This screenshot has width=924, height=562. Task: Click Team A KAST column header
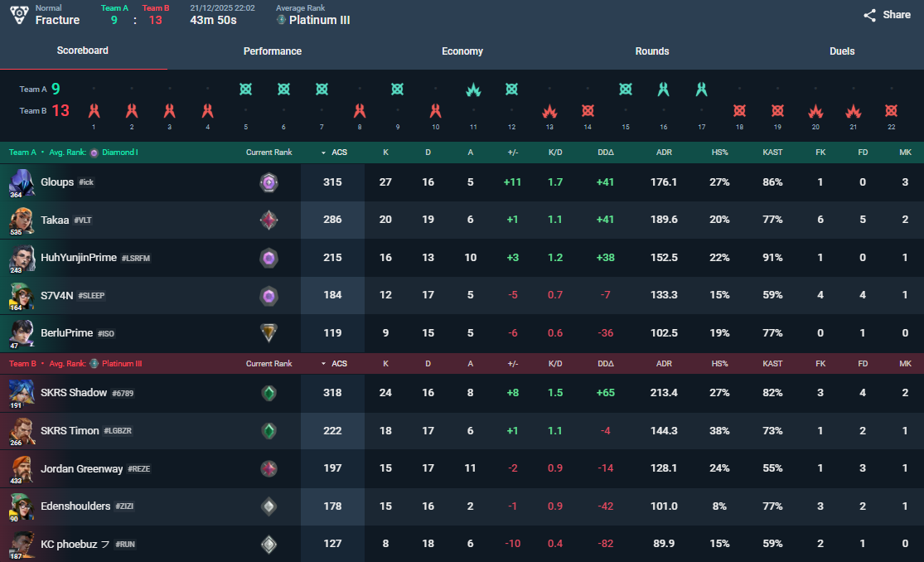click(772, 153)
